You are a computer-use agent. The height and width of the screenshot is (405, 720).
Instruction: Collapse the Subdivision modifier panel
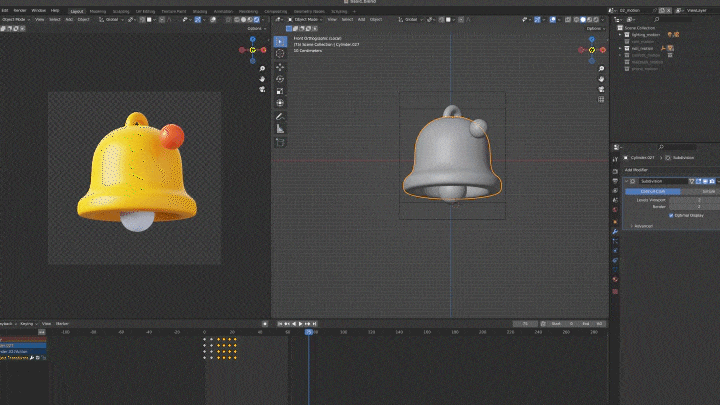click(x=627, y=181)
